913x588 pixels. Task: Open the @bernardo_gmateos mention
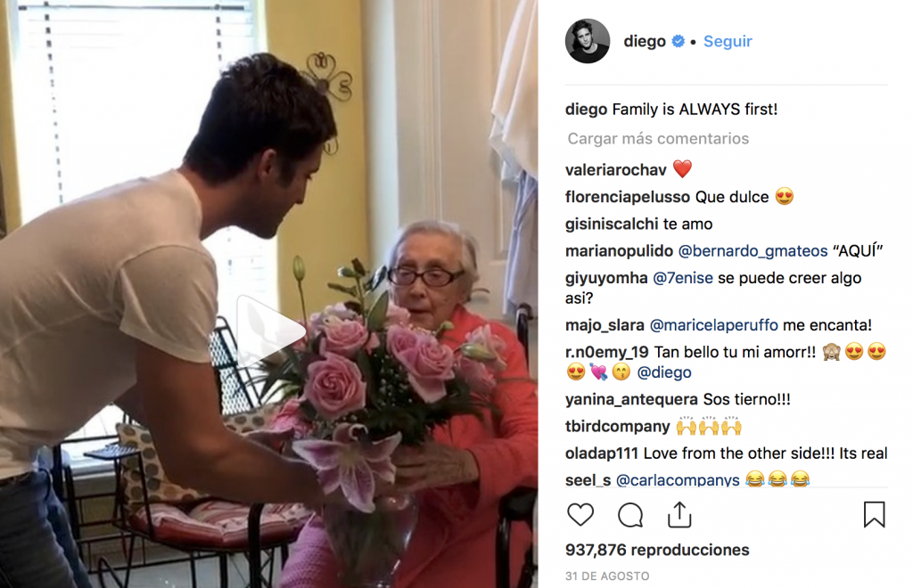coord(753,250)
